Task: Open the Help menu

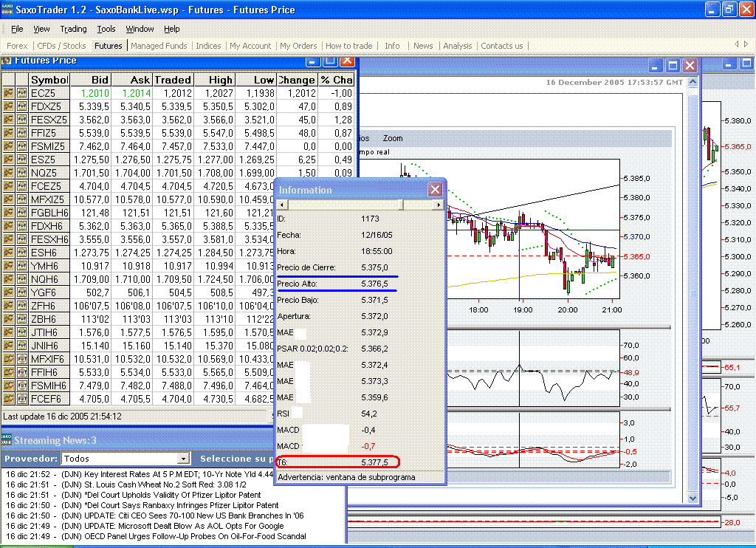Action: coord(171,29)
